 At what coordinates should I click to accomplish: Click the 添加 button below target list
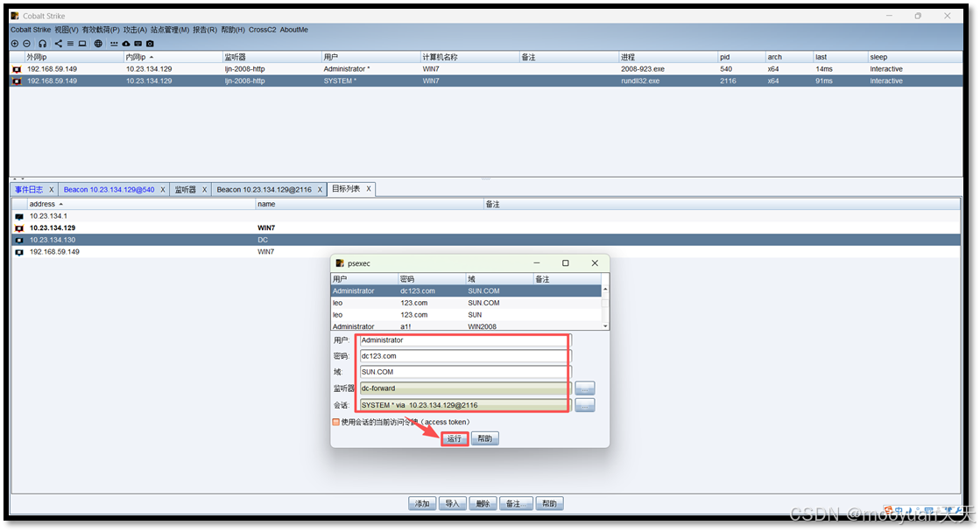(x=422, y=504)
